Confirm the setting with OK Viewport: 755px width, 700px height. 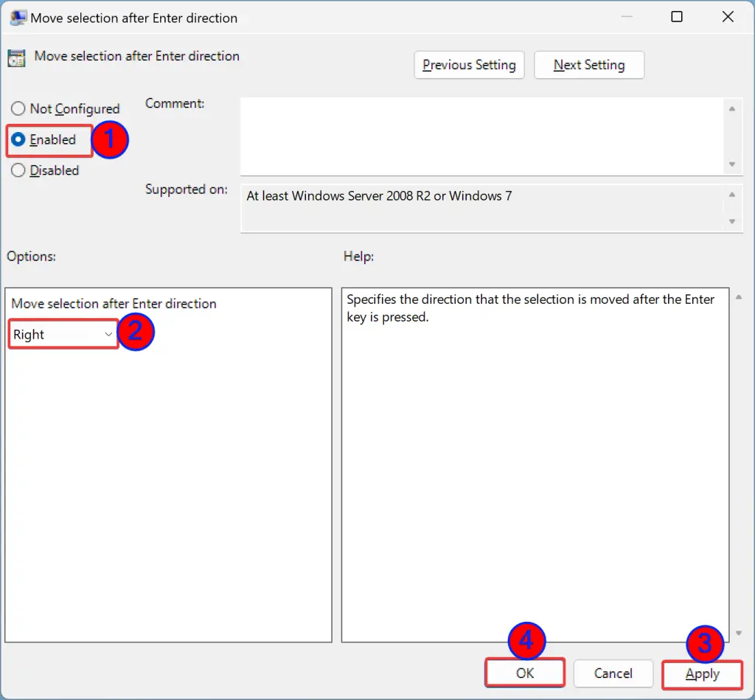tap(524, 673)
